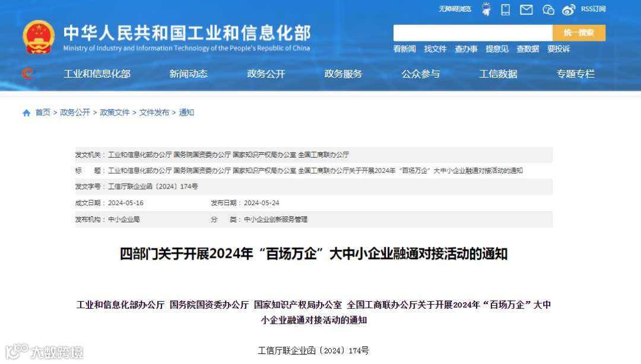The height and width of the screenshot is (364, 641).
Task: Click 分类 value 中小企业创新服务管理
Action: coord(275,220)
